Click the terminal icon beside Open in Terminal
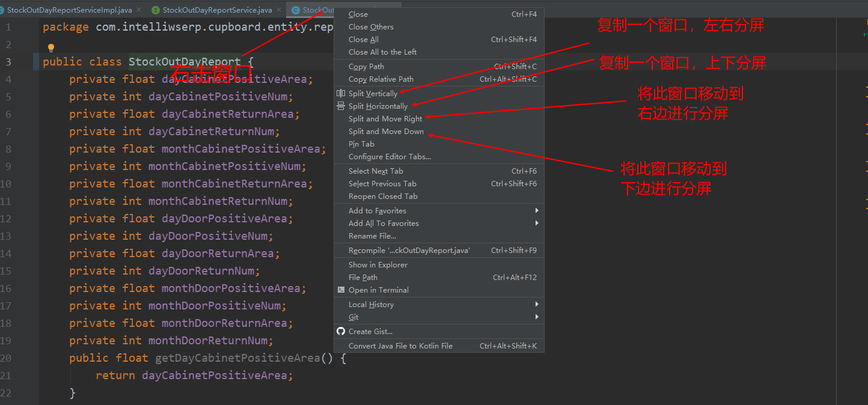The height and width of the screenshot is (405, 868). pos(341,290)
